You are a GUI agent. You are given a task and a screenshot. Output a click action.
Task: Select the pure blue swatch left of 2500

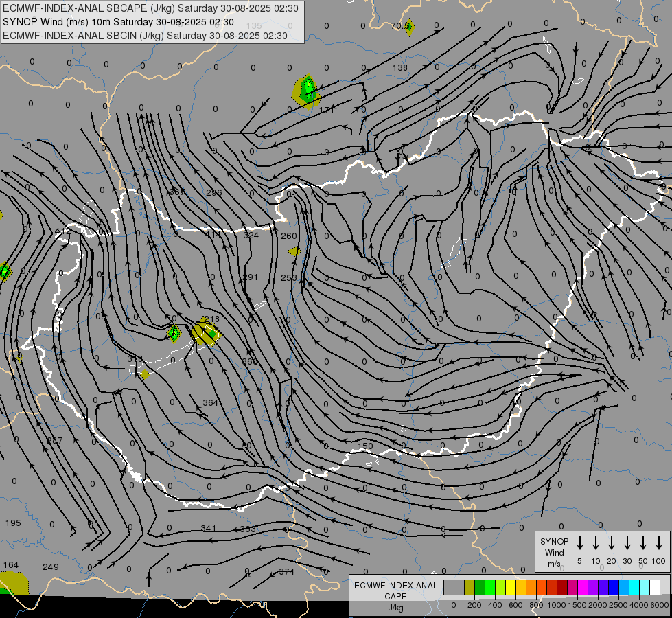614,588
